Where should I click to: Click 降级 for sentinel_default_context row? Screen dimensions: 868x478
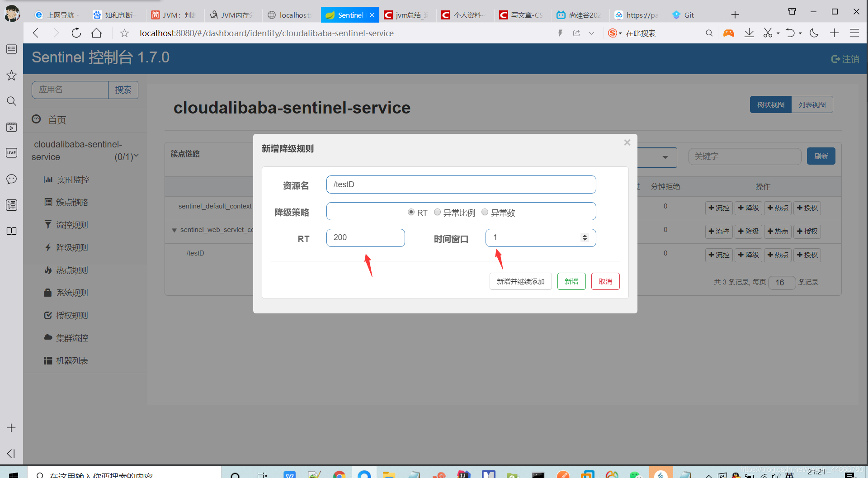(x=748, y=208)
